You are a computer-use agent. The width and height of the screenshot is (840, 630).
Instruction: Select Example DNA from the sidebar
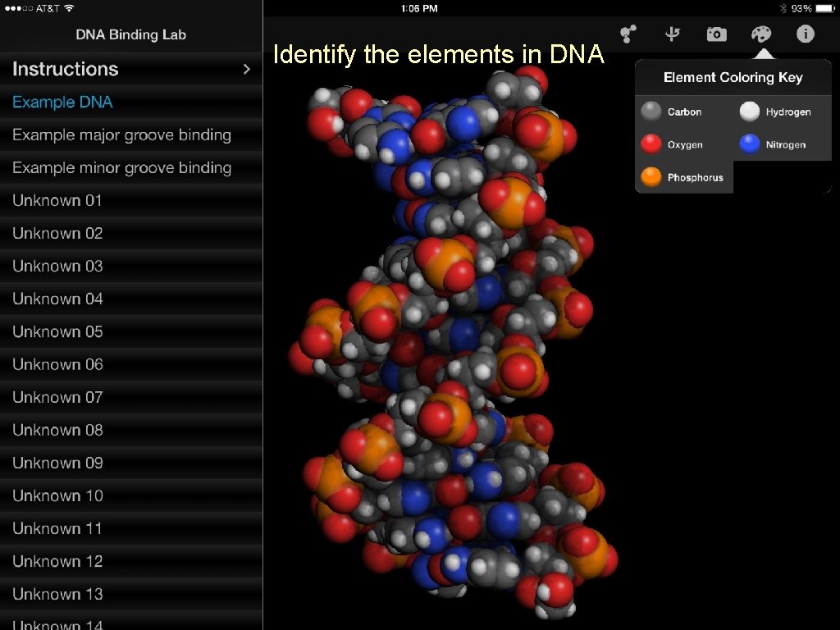pos(62,102)
